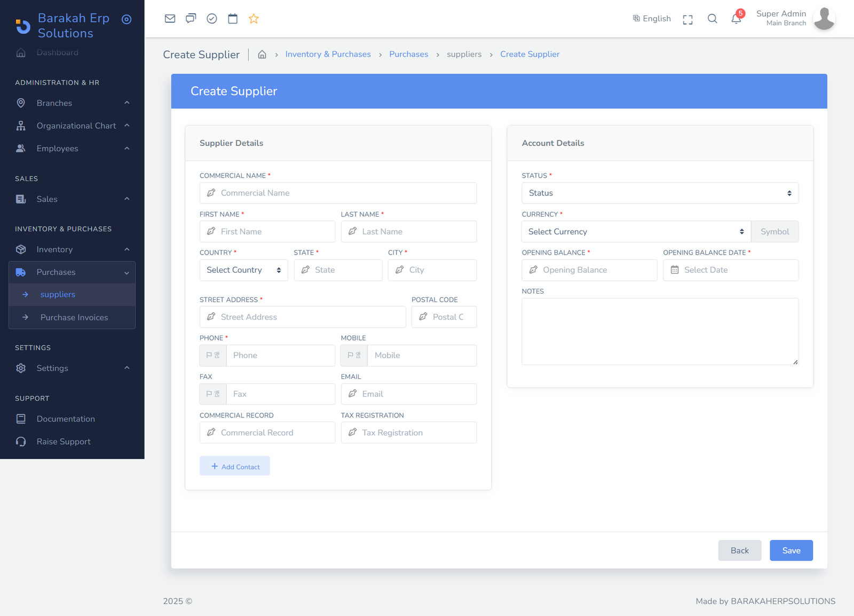Open the Settings sidebar menu

point(72,368)
